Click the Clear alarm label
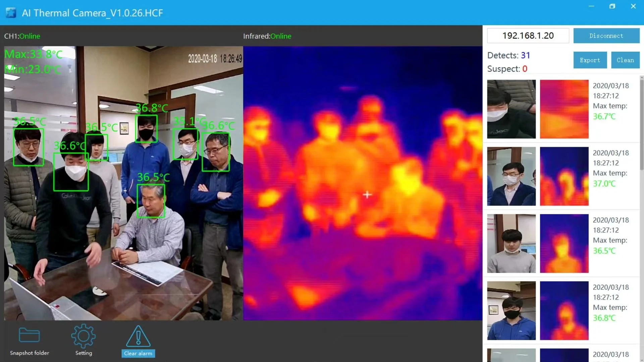Screen dimensions: 644x362 pos(138,353)
